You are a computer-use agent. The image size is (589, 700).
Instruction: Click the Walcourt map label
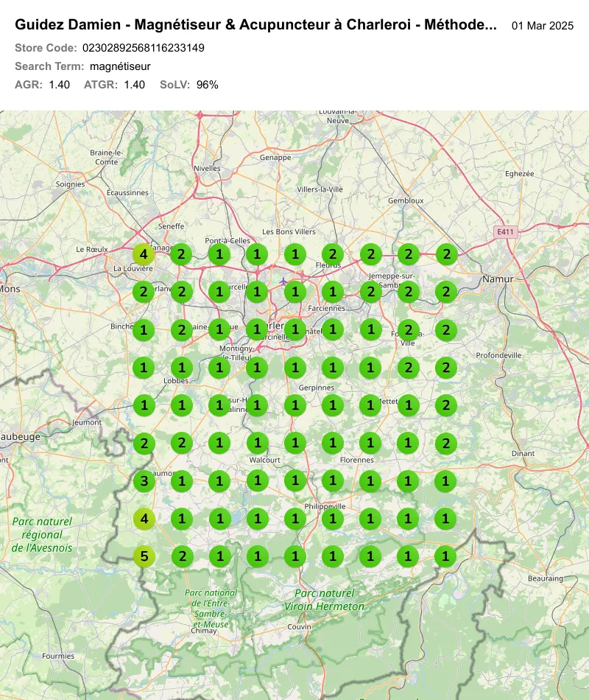[265, 460]
